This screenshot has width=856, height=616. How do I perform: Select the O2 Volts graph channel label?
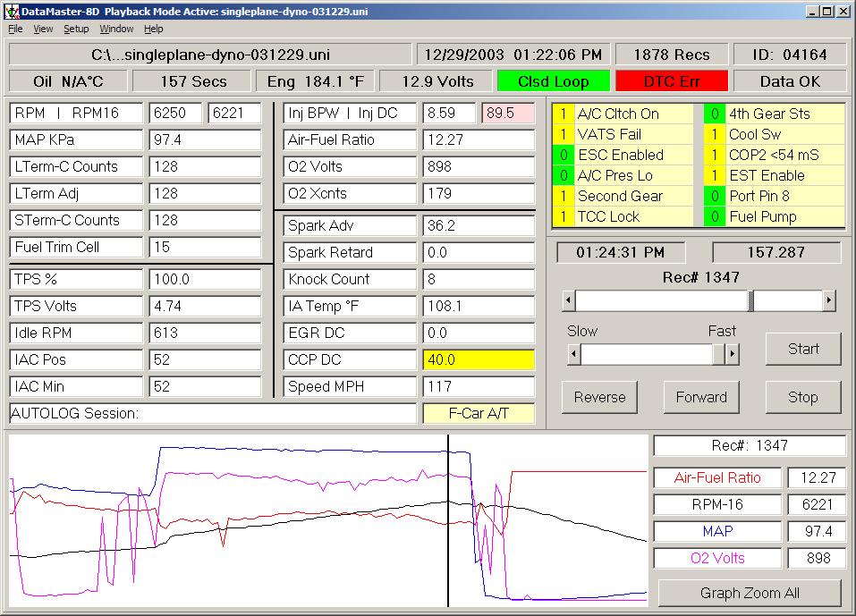tap(717, 559)
